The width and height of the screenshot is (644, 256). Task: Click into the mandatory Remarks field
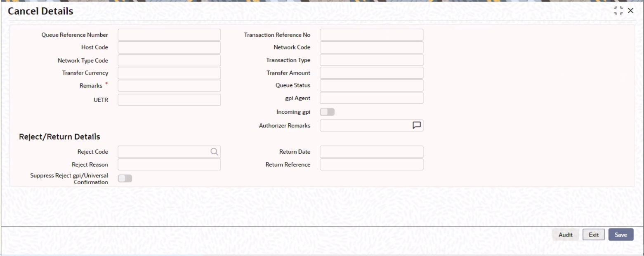[169, 86]
